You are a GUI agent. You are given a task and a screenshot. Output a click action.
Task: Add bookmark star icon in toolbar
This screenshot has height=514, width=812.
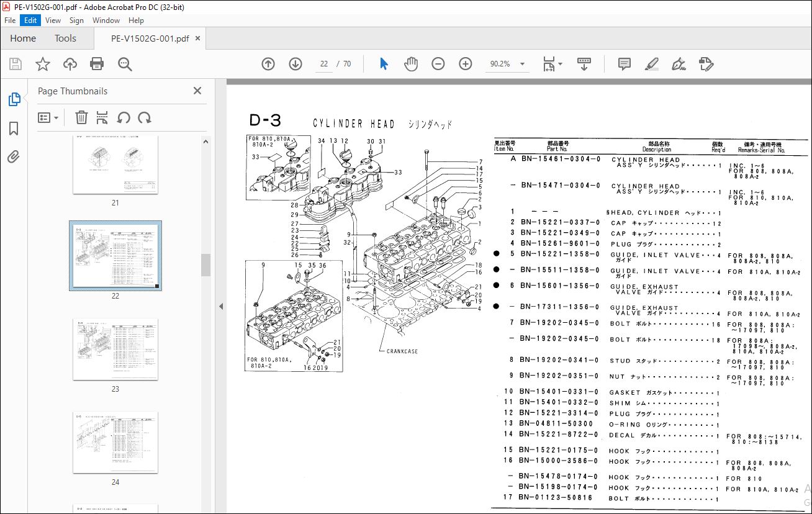pos(42,64)
